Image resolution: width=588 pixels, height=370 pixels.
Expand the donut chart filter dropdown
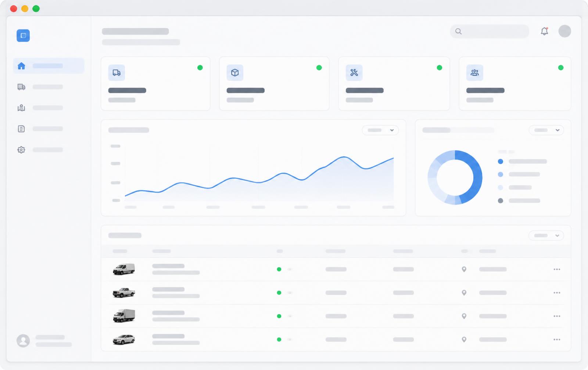click(x=546, y=130)
